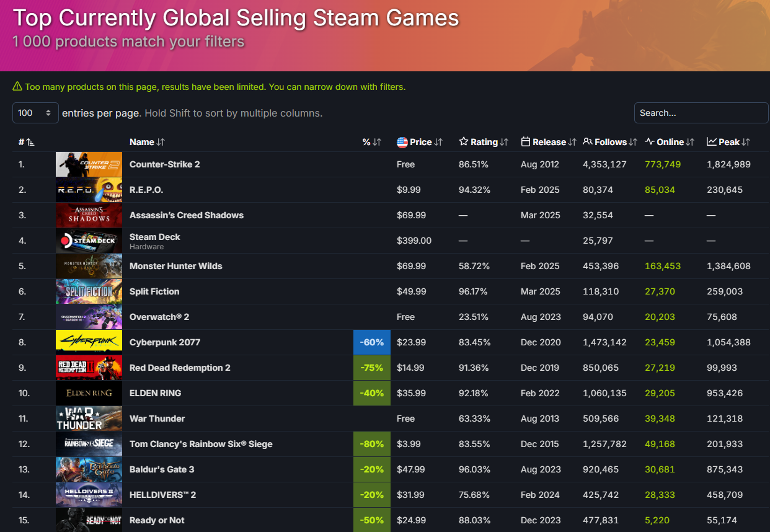This screenshot has height=532, width=770.
Task: Open the R.E.P.O. name link
Action: (x=146, y=190)
